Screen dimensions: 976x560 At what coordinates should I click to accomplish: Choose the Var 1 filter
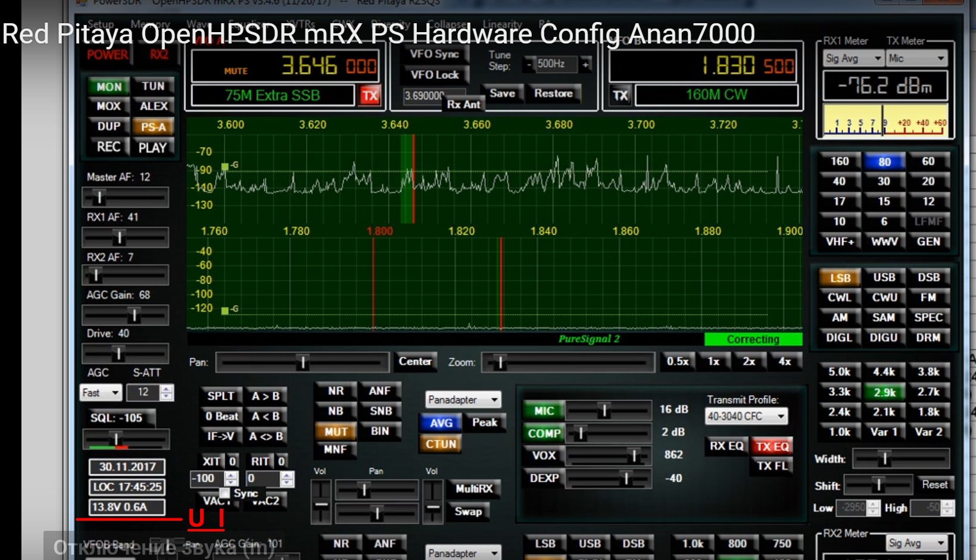(x=884, y=432)
